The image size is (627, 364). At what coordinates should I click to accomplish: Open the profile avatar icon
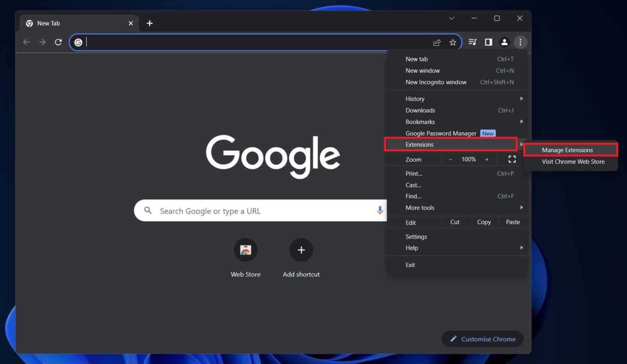point(504,42)
